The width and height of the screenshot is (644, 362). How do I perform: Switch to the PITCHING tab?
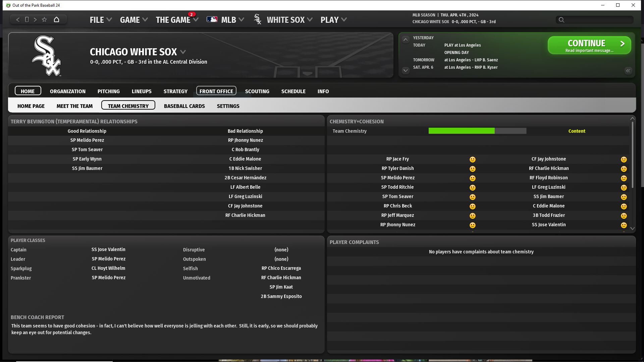pyautogui.click(x=108, y=91)
